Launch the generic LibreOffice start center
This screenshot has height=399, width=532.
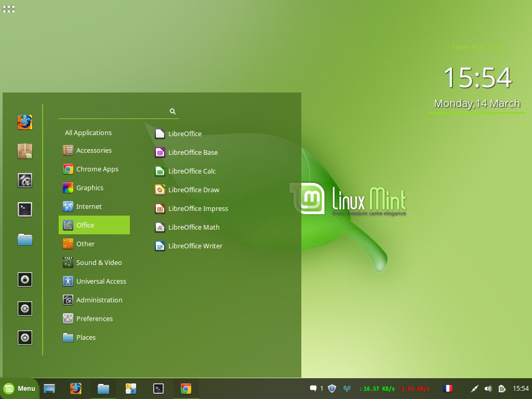(x=178, y=134)
